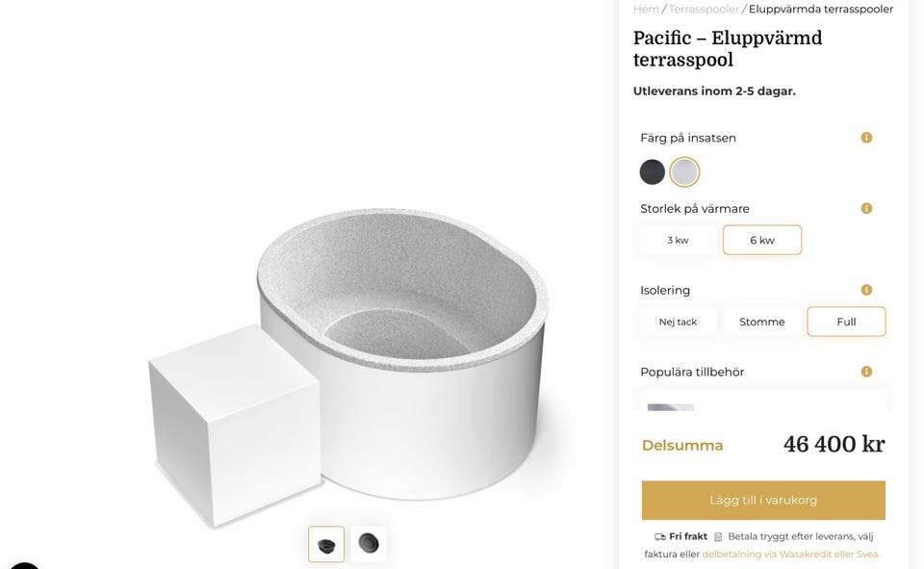924x569 pixels.
Task: Click 'Lägg till i varukorg' button
Action: tap(763, 501)
